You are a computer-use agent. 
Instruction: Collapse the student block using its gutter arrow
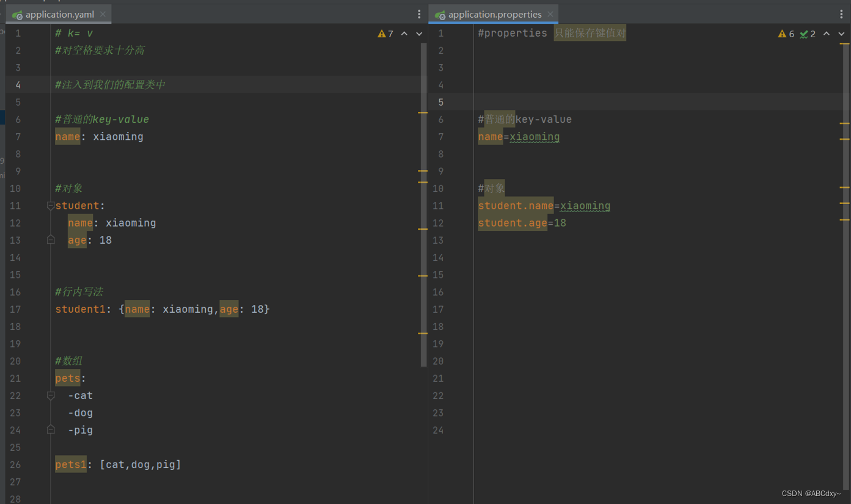(50, 206)
